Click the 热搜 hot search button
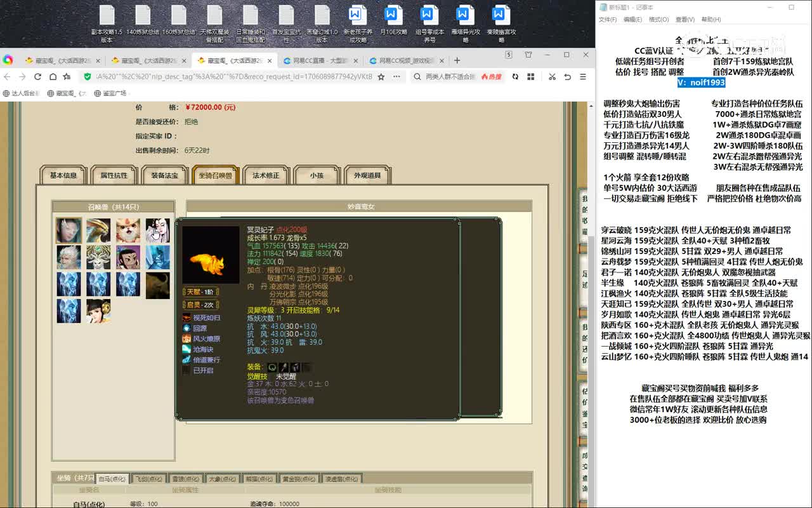Viewport: 812px width, 508px height. (x=491, y=77)
